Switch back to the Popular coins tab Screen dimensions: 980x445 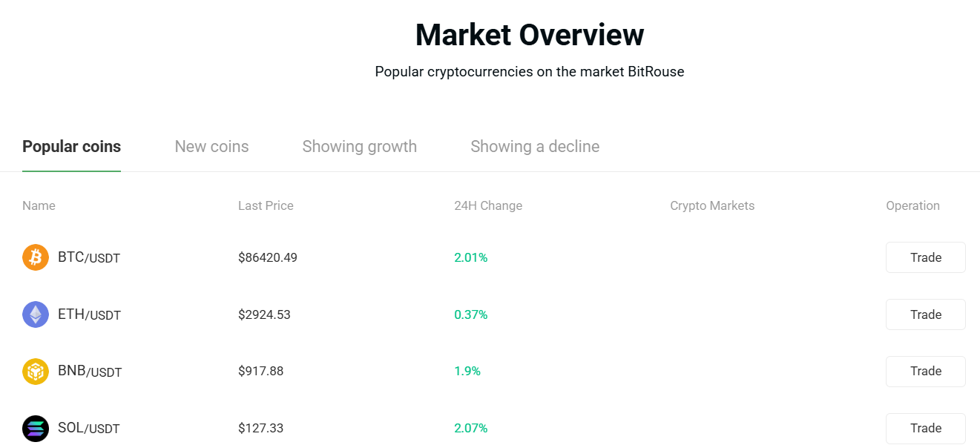tap(71, 146)
